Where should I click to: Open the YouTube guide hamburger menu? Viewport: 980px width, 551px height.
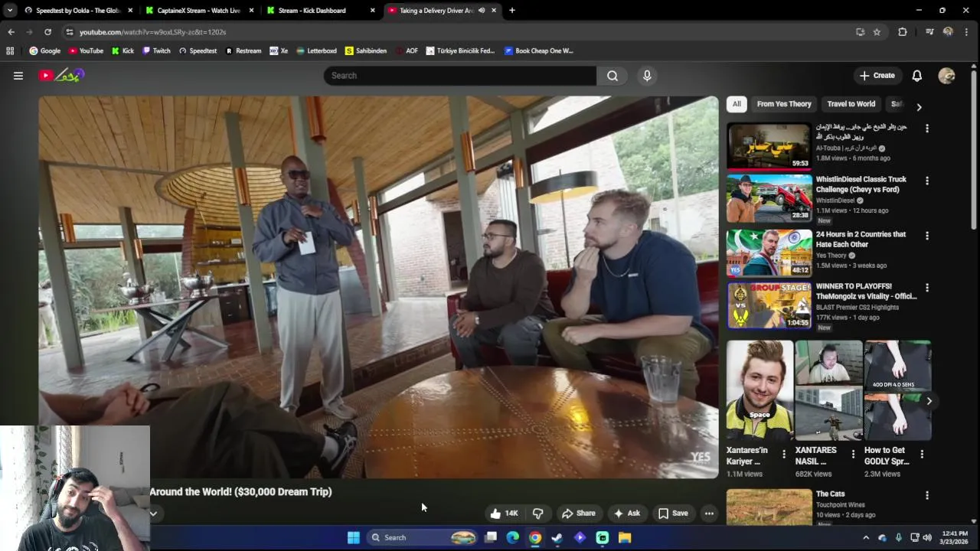click(18, 76)
